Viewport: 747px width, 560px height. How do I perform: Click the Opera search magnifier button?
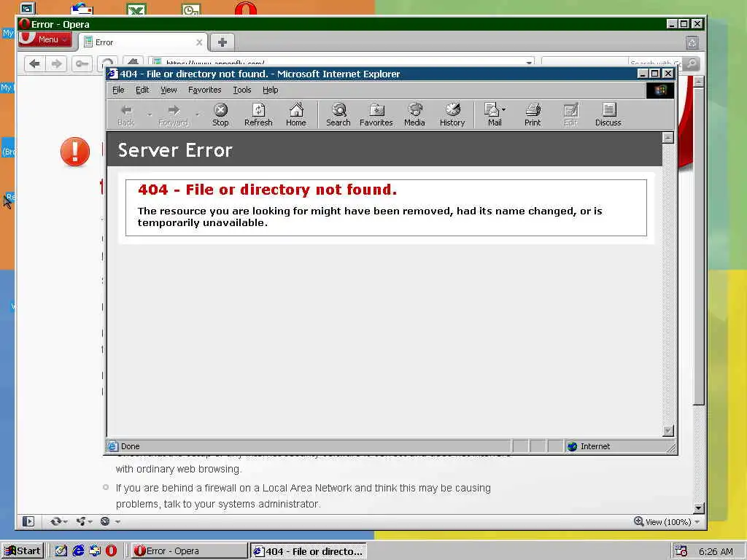click(692, 63)
